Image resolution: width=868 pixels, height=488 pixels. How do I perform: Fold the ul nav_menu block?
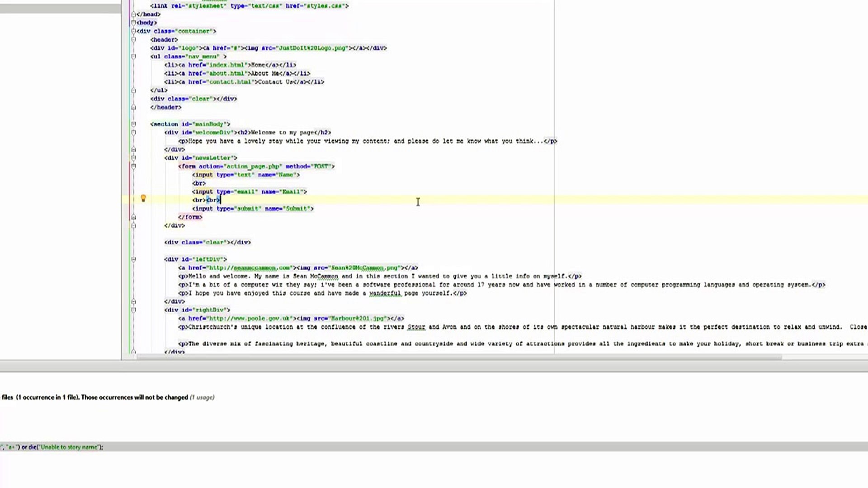click(133, 56)
